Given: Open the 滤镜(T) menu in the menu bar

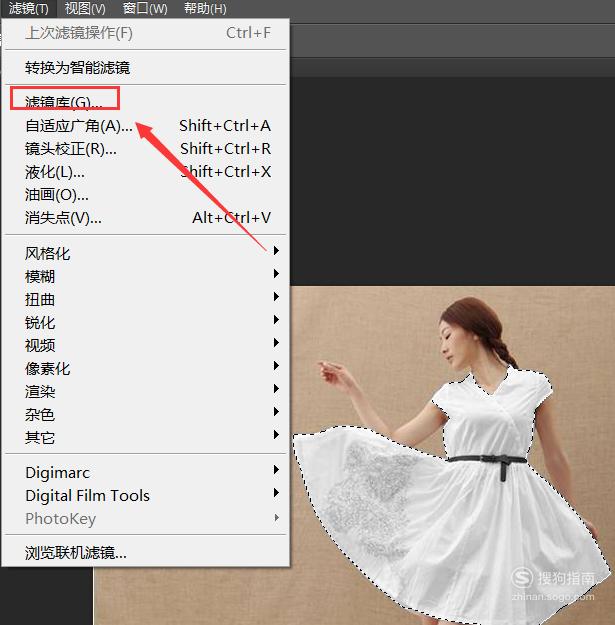Looking at the screenshot, I should (x=29, y=8).
